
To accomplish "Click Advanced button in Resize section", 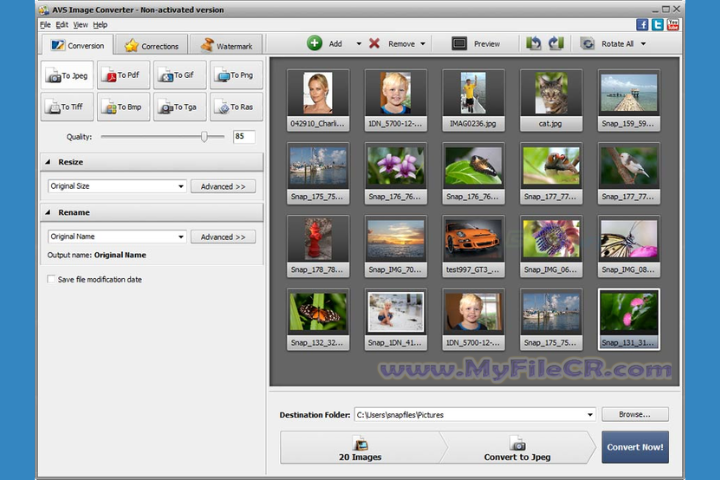I will [223, 186].
